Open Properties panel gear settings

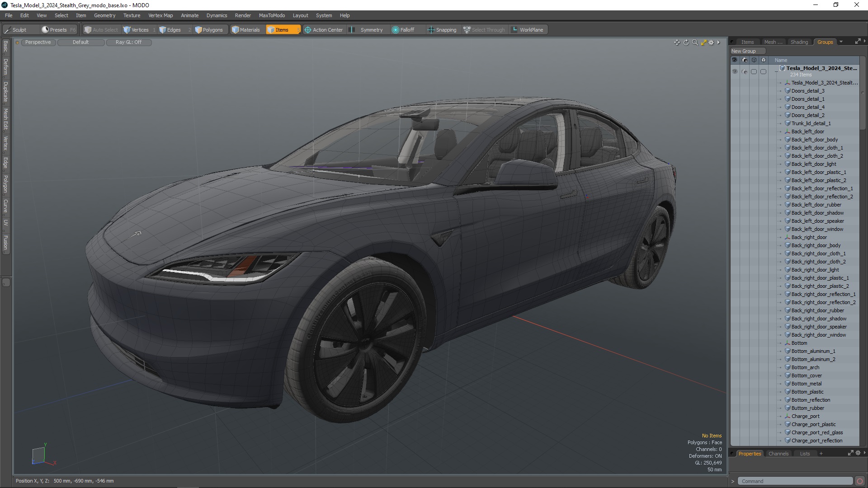tap(858, 453)
